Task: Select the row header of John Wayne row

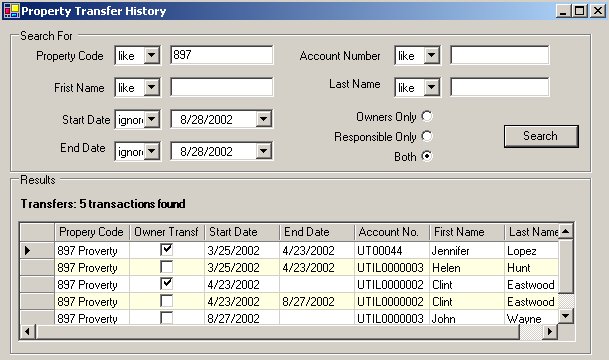Action: click(x=37, y=318)
